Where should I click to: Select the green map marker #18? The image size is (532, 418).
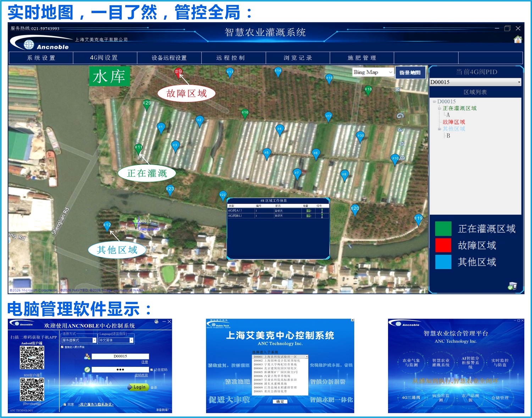point(368,91)
